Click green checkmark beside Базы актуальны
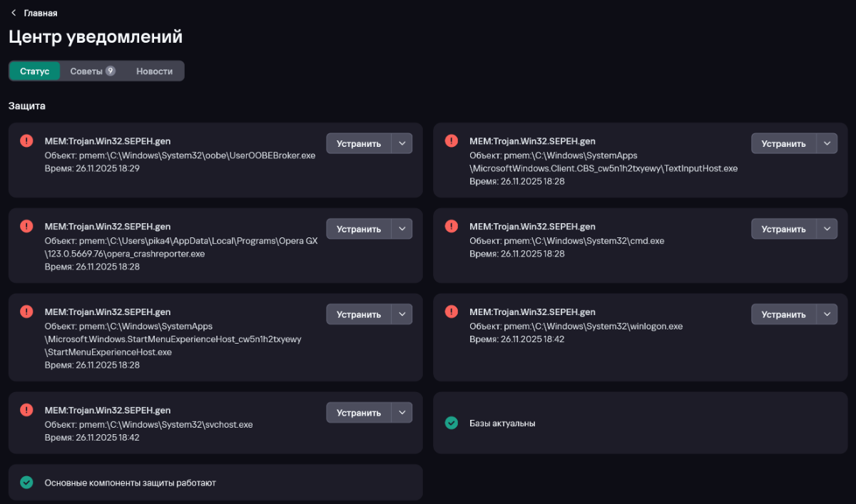This screenshot has height=504, width=856. pyautogui.click(x=452, y=423)
